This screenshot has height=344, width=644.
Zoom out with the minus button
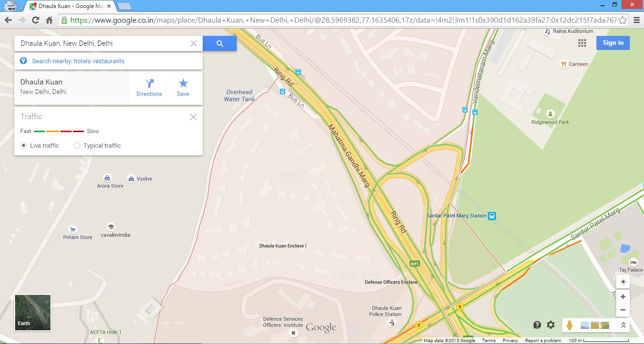point(623,310)
